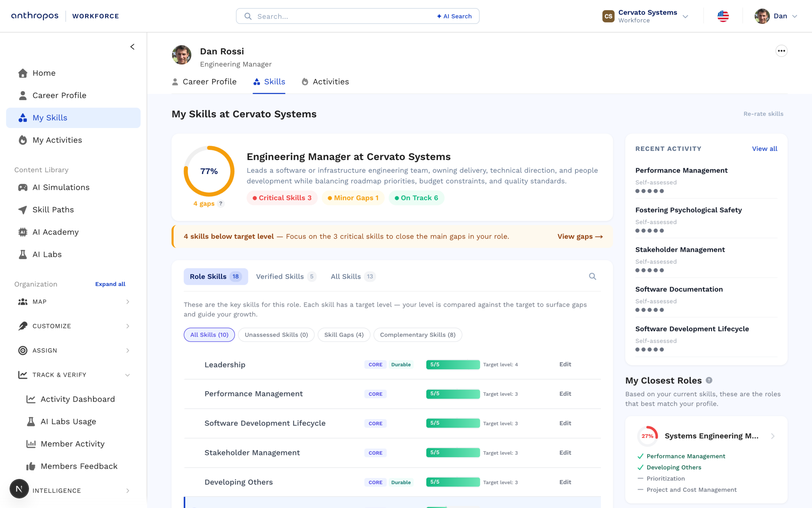Select the Role Skills tab
Viewport: 812px width, 508px height.
click(x=216, y=277)
